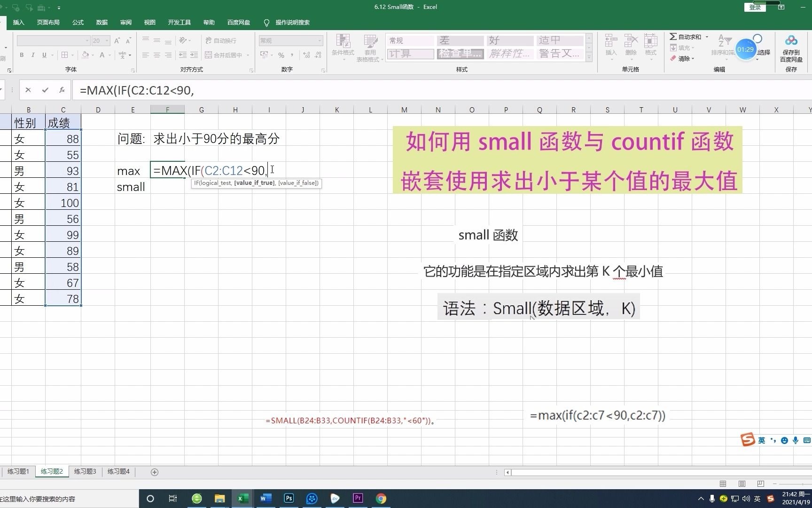The image size is (812, 508).
Task: Open the Page Layout (页面布局) tab
Action: click(48, 22)
